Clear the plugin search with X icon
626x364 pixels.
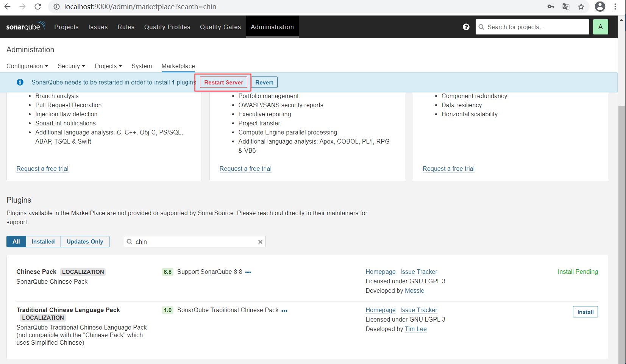point(260,242)
